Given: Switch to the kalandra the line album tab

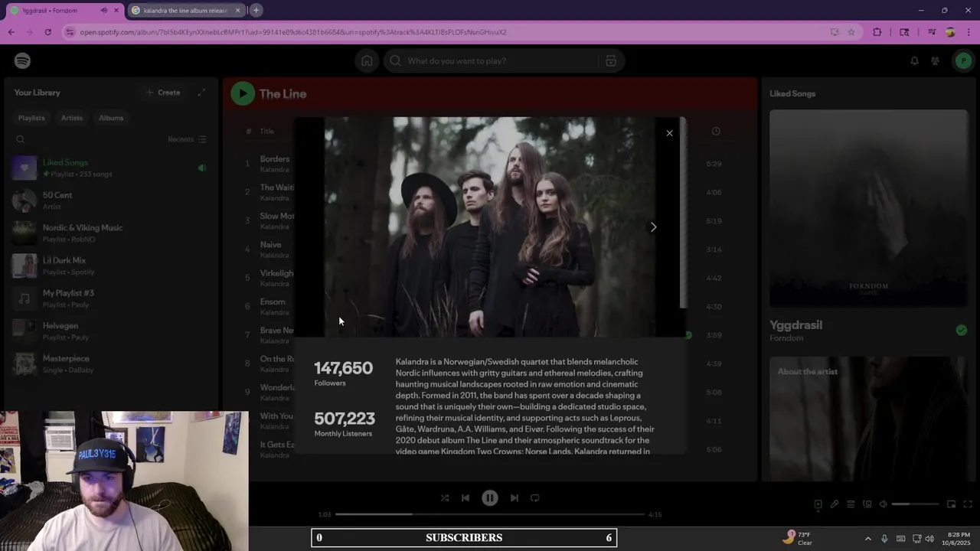Looking at the screenshot, I should pos(187,11).
